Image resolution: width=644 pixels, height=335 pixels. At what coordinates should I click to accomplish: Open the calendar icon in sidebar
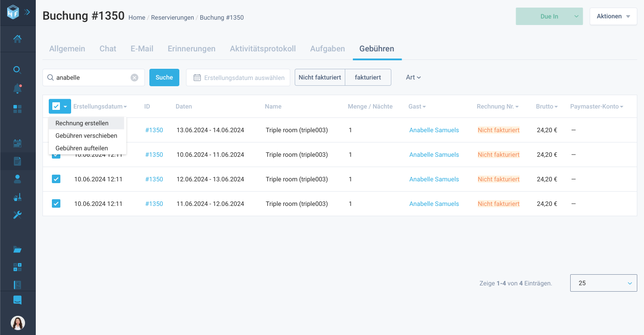point(17,143)
